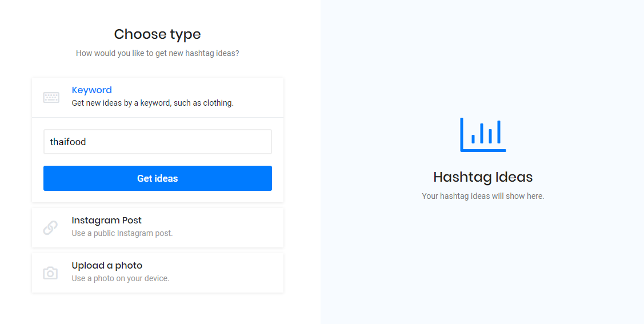Screen dimensions: 644x324
Task: Click the word thaifood in the input
Action: click(68, 142)
